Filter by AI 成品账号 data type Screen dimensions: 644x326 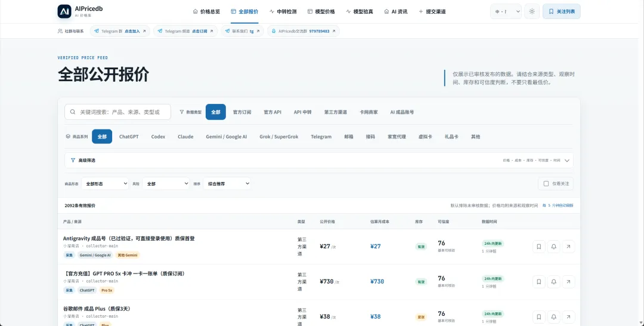click(402, 112)
